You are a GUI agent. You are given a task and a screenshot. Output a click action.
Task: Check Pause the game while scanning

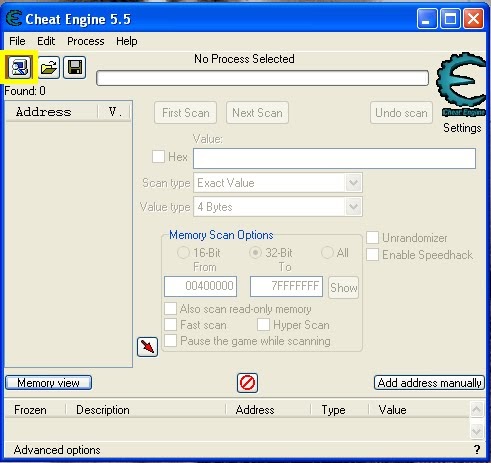[x=170, y=341]
